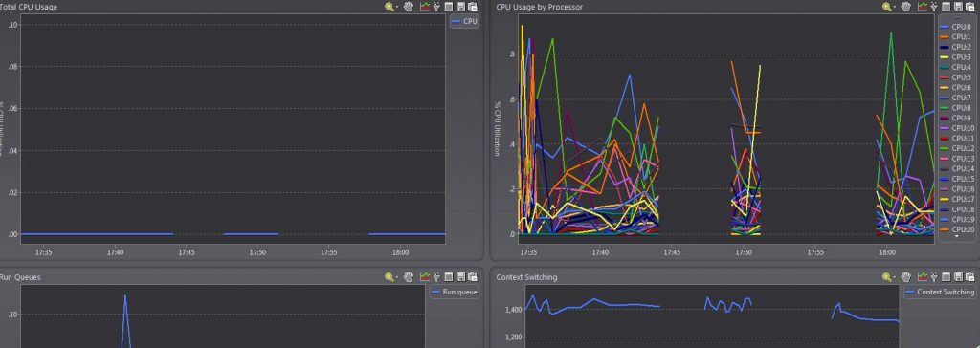Select the pan hand tool in Run Queues panel

(408, 277)
